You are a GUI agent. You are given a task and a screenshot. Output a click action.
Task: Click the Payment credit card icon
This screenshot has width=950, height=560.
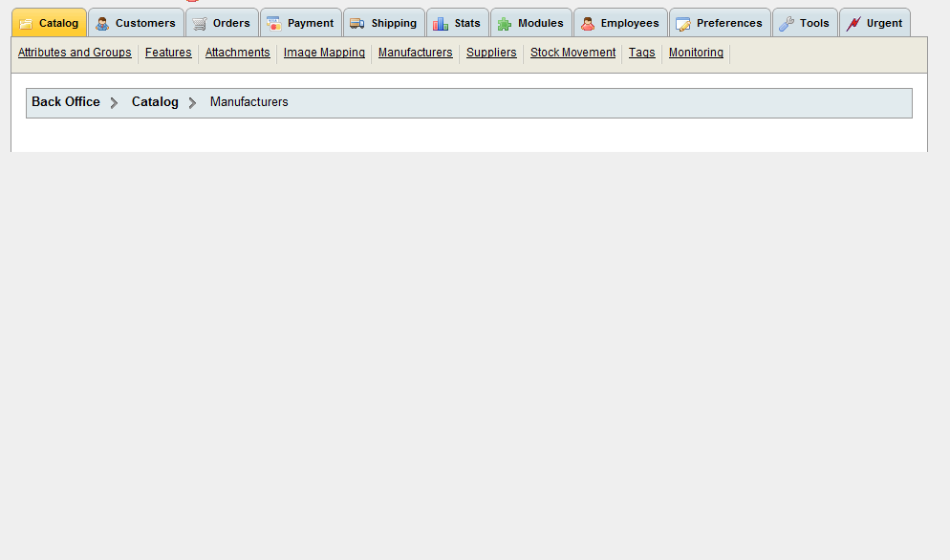coord(274,24)
